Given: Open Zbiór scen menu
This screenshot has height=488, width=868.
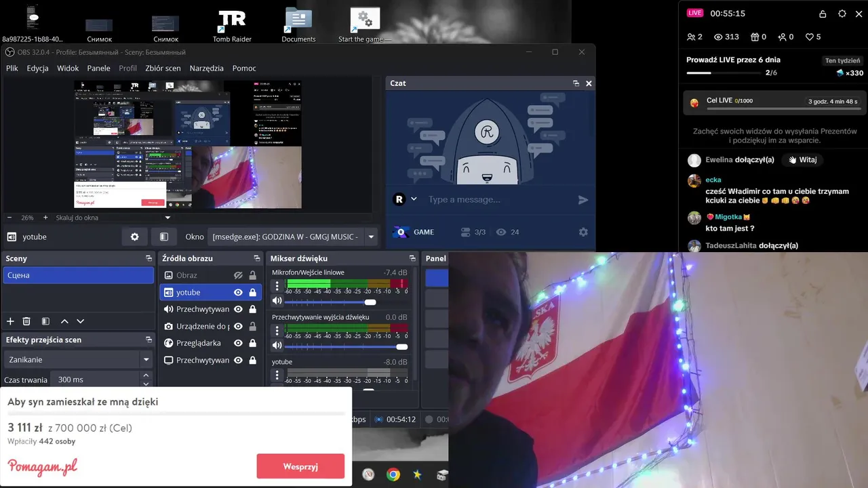Looking at the screenshot, I should click(163, 68).
